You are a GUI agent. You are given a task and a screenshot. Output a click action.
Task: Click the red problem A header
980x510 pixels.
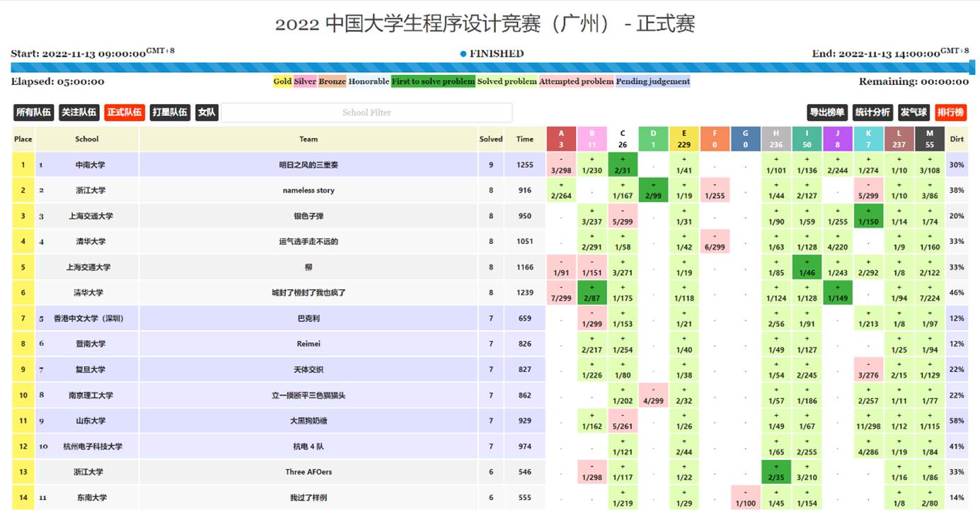click(x=561, y=139)
